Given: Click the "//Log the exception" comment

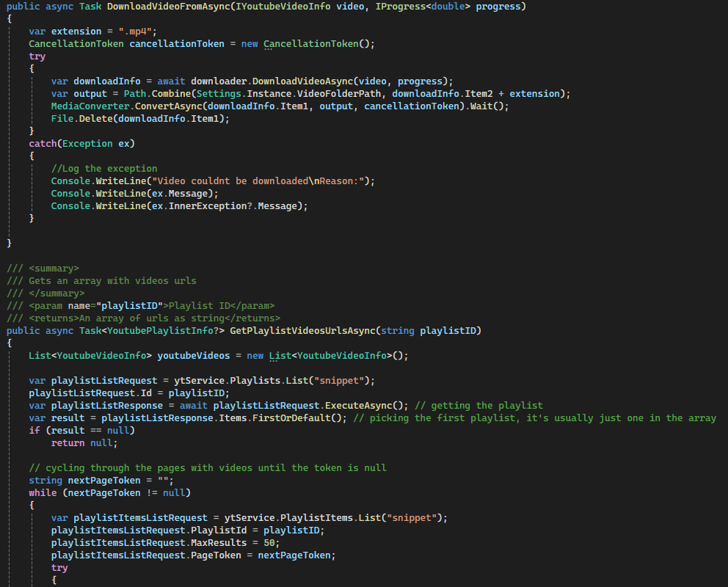Looking at the screenshot, I should coord(104,169).
